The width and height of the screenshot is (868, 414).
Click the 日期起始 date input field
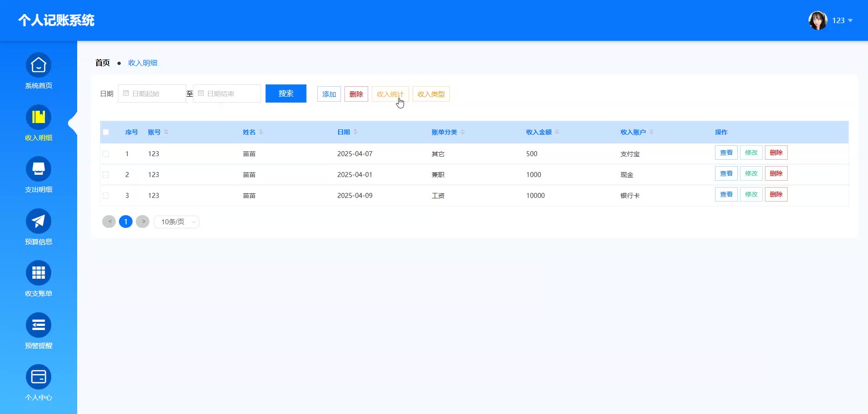(x=152, y=94)
